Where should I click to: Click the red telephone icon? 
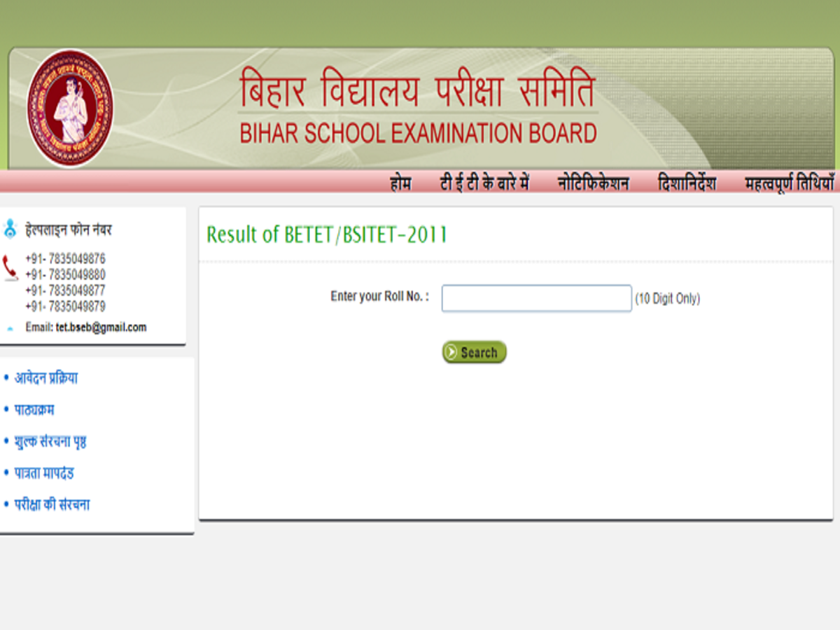(x=10, y=268)
